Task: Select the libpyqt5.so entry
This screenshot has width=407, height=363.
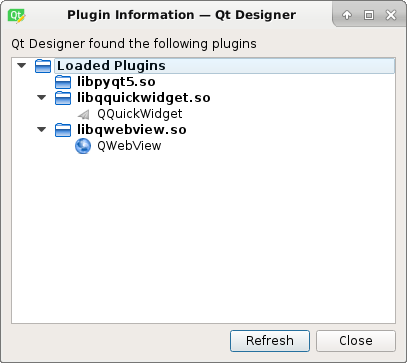Action: pyautogui.click(x=116, y=82)
